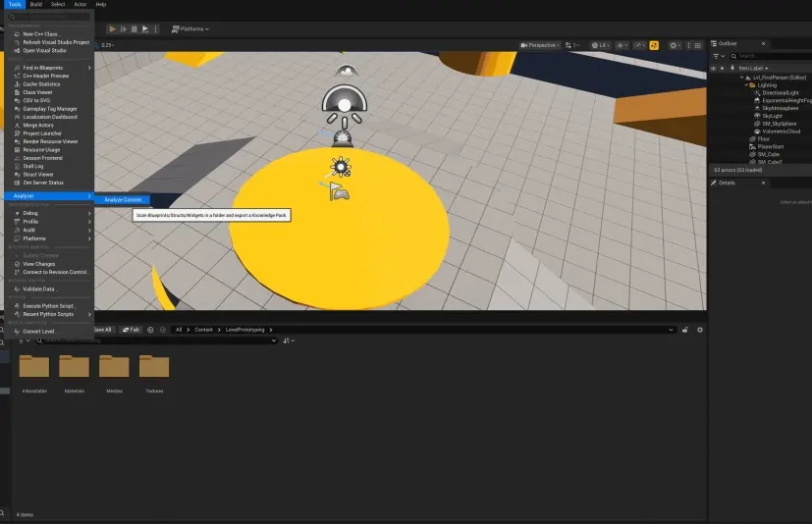Screen dimensions: 812x524
Task: Open the viewport settings gear icon
Action: pos(674,45)
